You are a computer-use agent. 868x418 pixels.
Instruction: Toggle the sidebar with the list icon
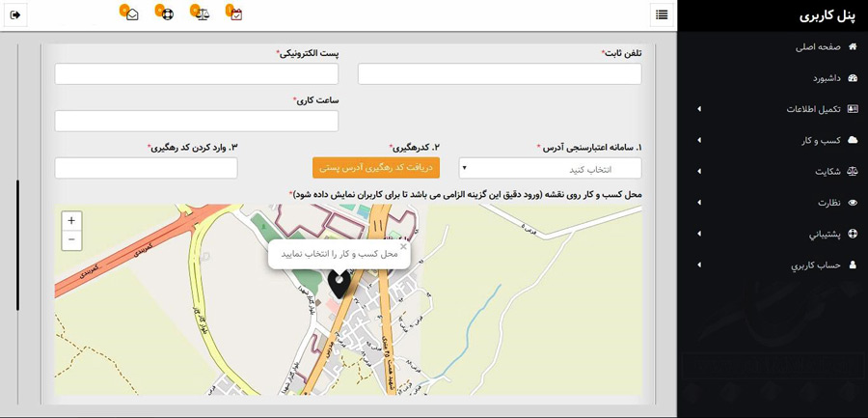tap(662, 14)
